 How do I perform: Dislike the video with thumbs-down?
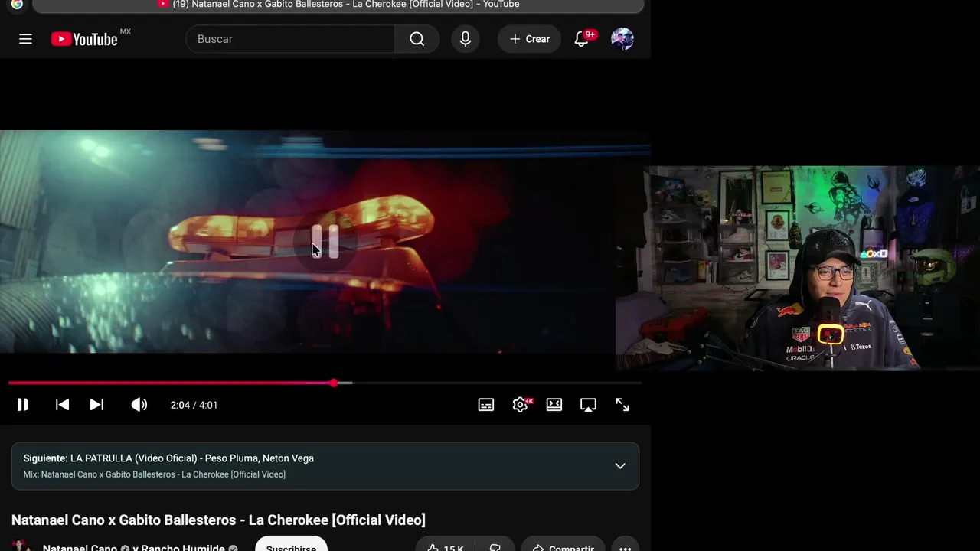pyautogui.click(x=495, y=545)
